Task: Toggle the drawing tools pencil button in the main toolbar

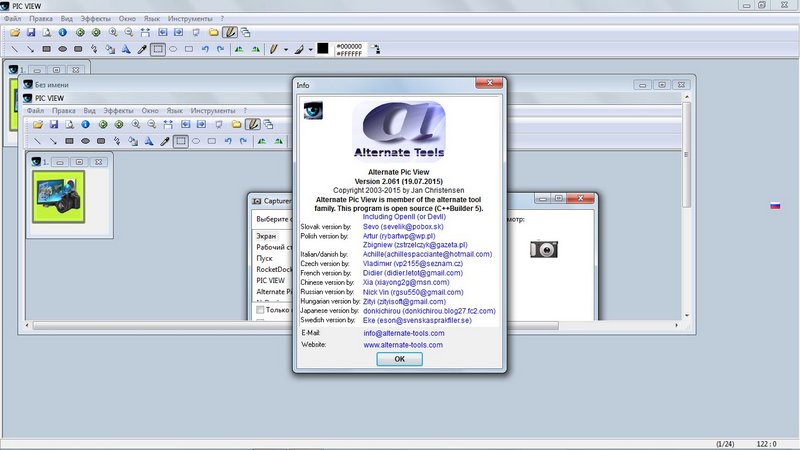Action: 230,33
